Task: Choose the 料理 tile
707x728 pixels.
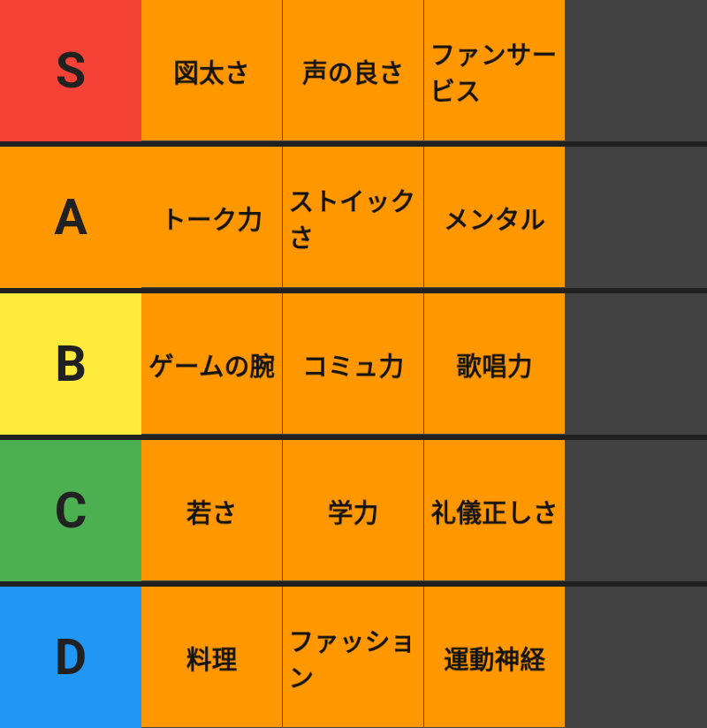Action: point(212,657)
